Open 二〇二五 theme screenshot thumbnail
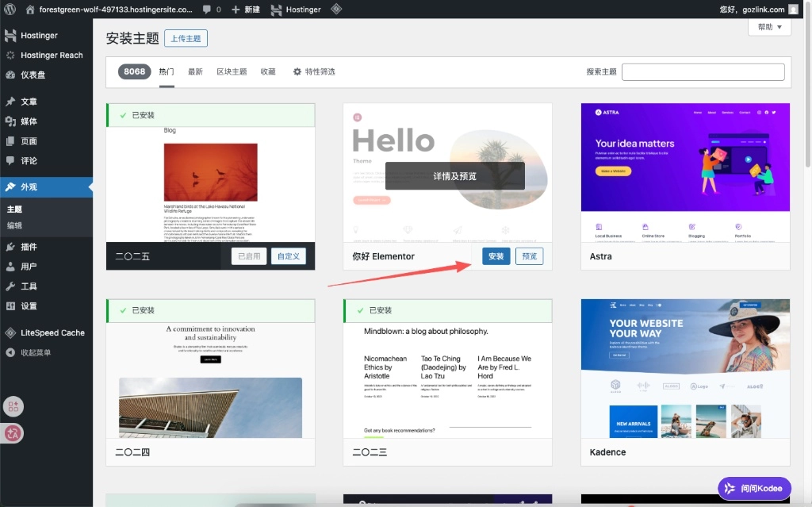 click(x=210, y=185)
